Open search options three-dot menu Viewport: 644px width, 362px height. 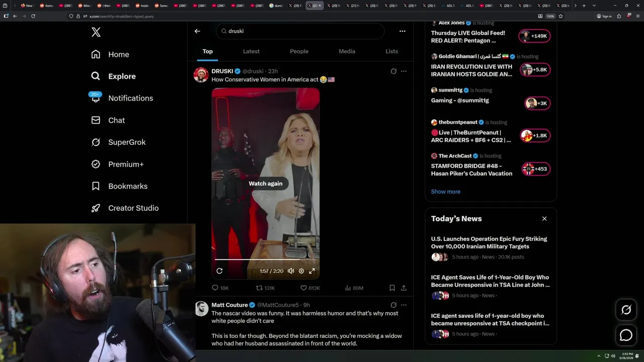coord(402,31)
